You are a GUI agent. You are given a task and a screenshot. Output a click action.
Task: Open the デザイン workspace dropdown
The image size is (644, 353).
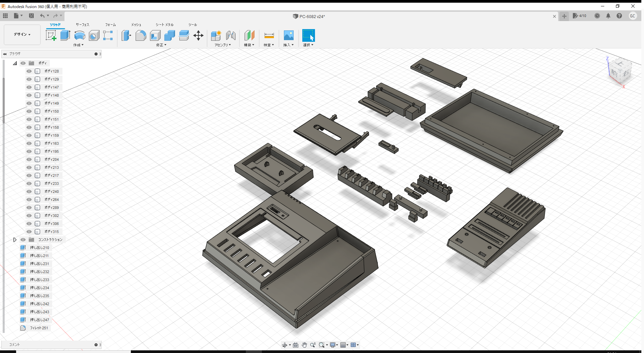pos(22,34)
